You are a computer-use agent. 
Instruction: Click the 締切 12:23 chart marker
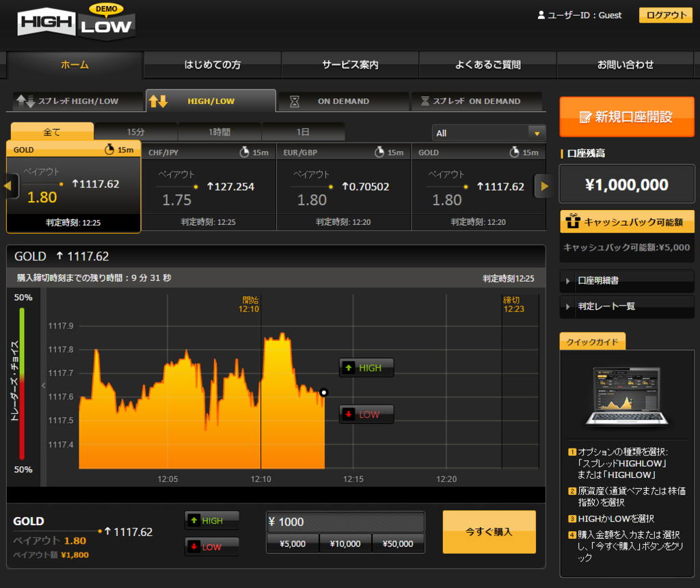pyautogui.click(x=513, y=304)
